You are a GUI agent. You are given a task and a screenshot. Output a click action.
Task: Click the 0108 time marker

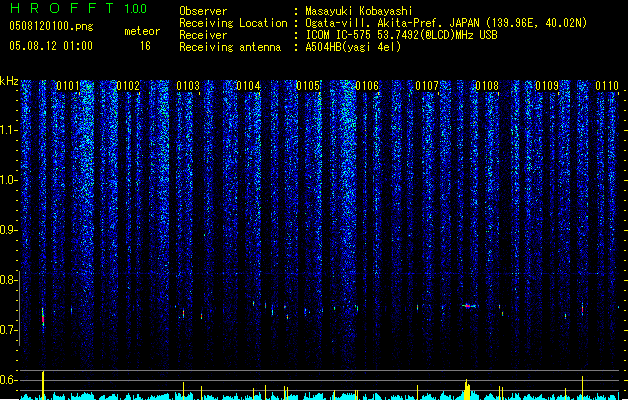point(487,86)
